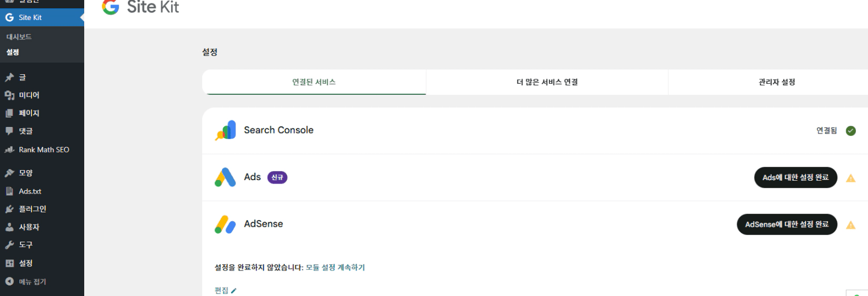This screenshot has width=868, height=296.
Task: Click the pencil icon next to 편집
Action: point(234,290)
